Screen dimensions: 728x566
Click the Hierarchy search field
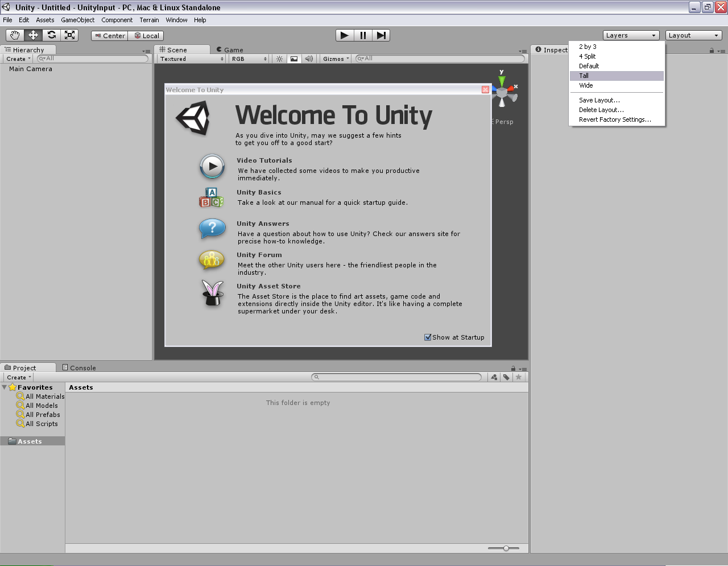click(x=91, y=58)
